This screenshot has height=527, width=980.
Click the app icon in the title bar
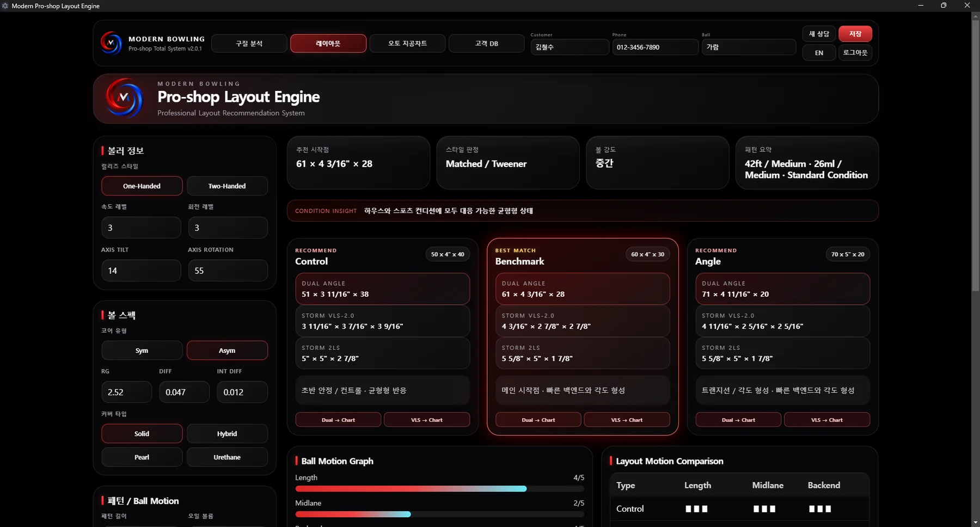pyautogui.click(x=5, y=5)
